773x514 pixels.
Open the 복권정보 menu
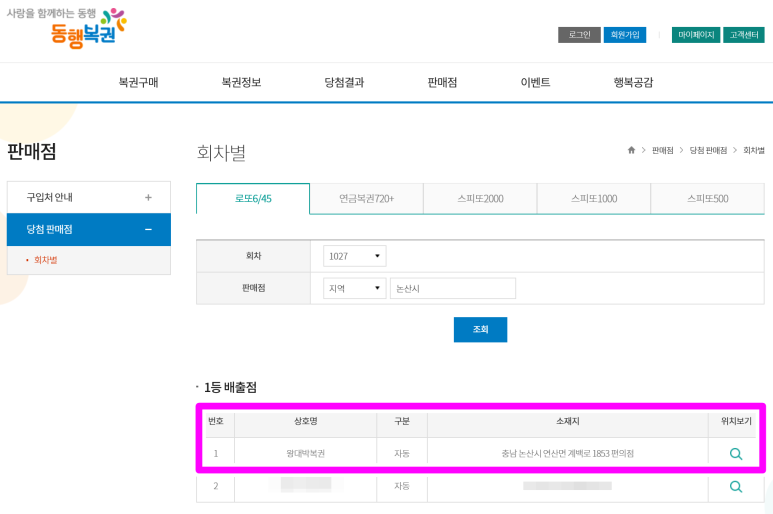[241, 82]
